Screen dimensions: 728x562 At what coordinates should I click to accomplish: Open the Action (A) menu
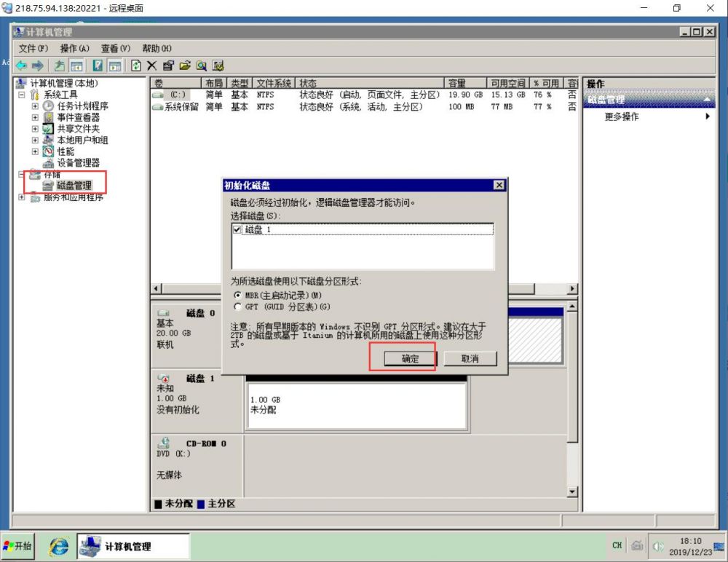[x=75, y=48]
